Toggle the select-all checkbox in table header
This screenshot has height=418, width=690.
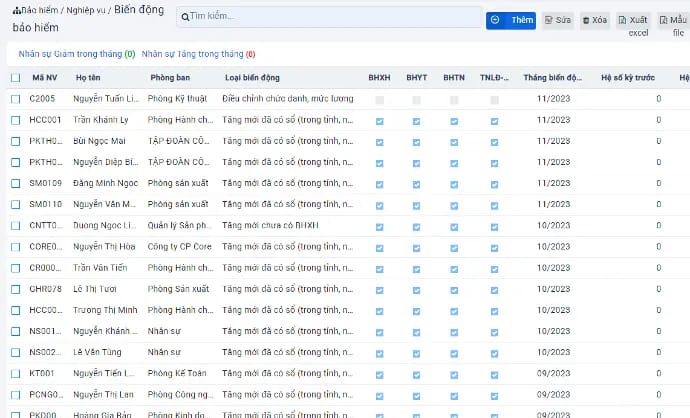(x=15, y=78)
